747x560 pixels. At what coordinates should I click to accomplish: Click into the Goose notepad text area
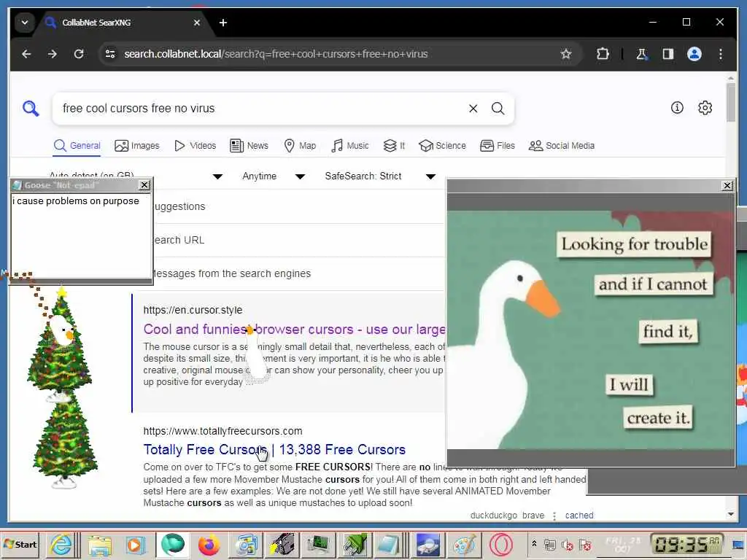pos(80,236)
